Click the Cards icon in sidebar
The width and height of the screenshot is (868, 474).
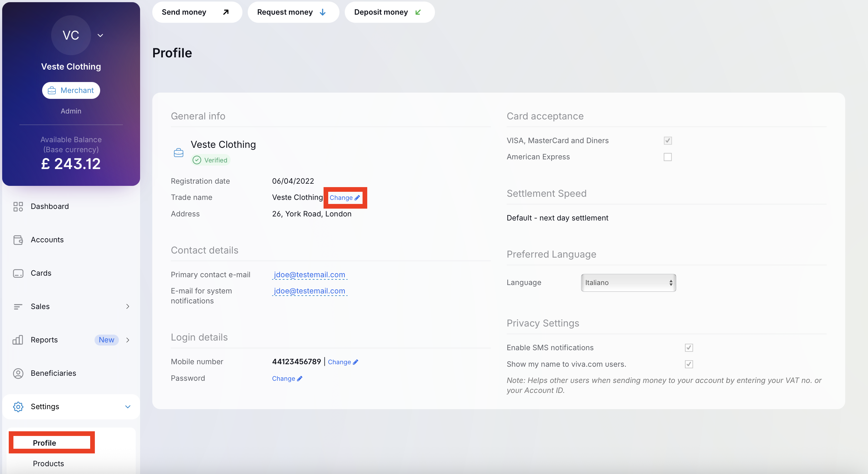click(x=18, y=273)
